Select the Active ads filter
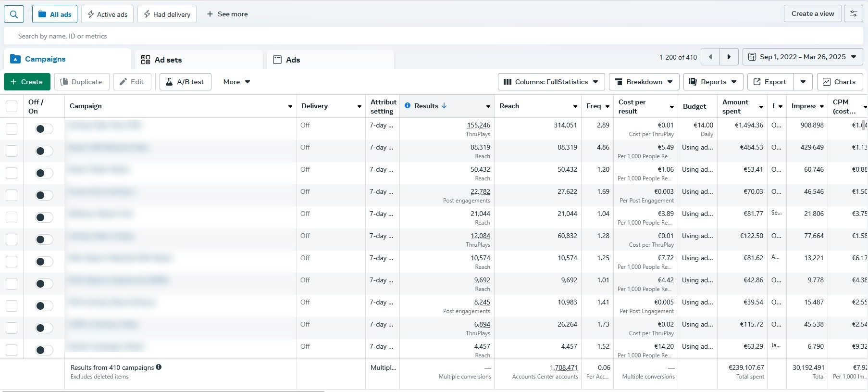The width and height of the screenshot is (868, 392). pos(107,14)
